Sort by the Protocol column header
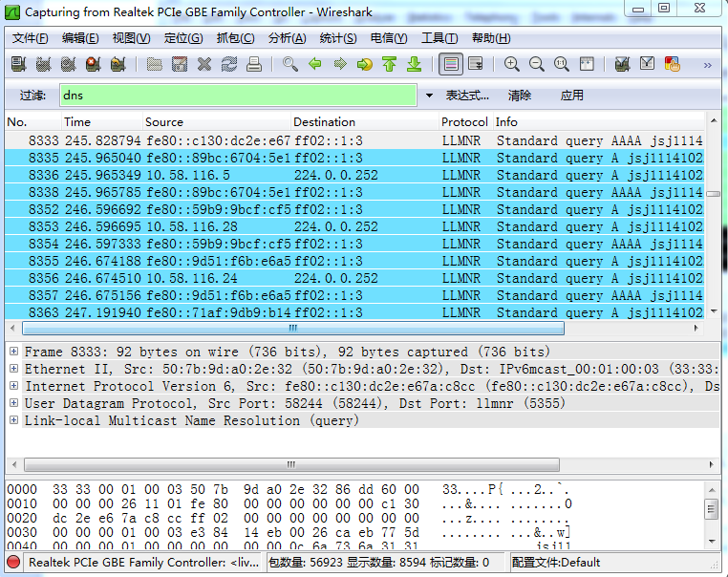 tap(465, 121)
